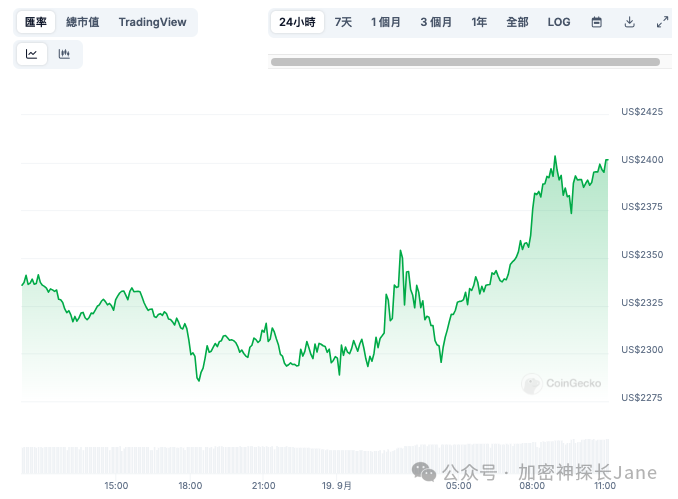This screenshot has width=678, height=499.
Task: Download the chart data
Action: (630, 22)
